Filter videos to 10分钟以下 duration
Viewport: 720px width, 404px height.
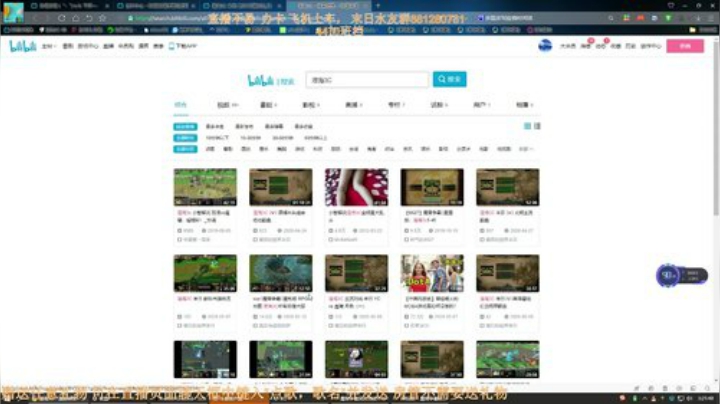[x=217, y=138]
